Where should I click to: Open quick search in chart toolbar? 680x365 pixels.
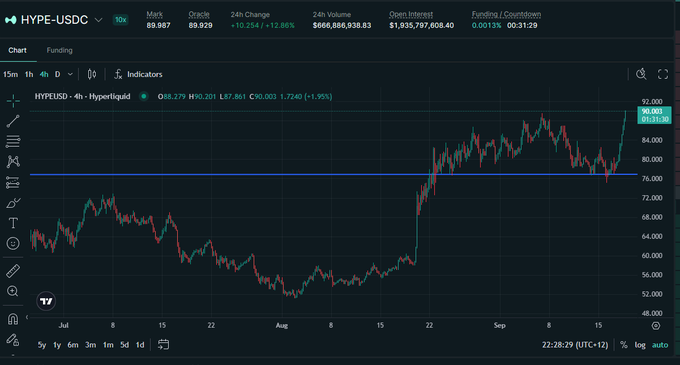641,74
